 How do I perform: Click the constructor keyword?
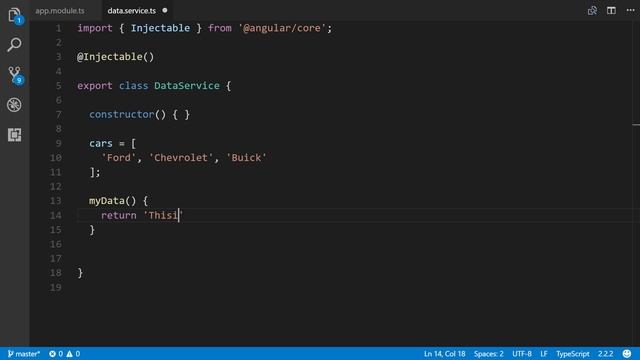point(122,114)
